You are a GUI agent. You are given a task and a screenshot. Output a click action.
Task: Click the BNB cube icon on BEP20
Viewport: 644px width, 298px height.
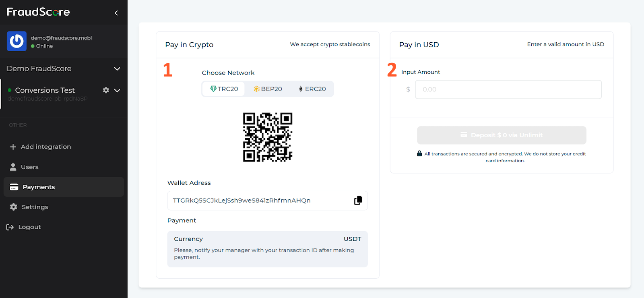256,89
